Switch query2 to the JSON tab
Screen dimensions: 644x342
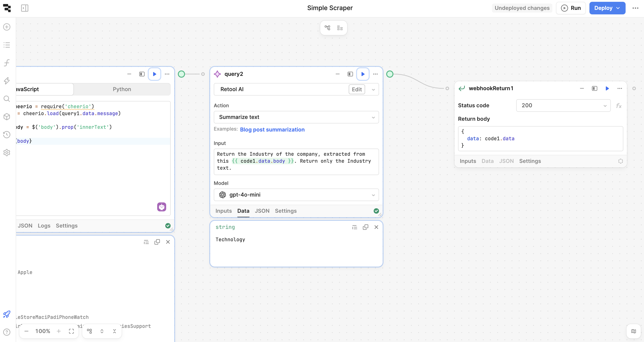click(x=262, y=211)
